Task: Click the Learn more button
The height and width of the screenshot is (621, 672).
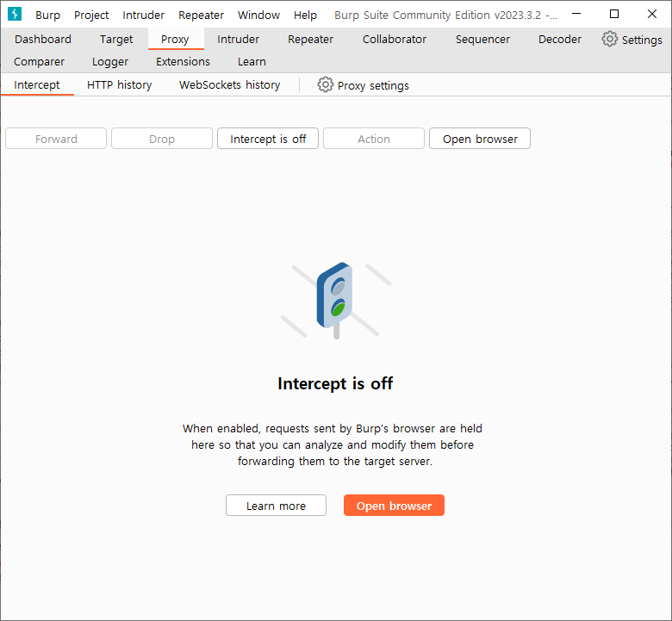Action: click(276, 506)
